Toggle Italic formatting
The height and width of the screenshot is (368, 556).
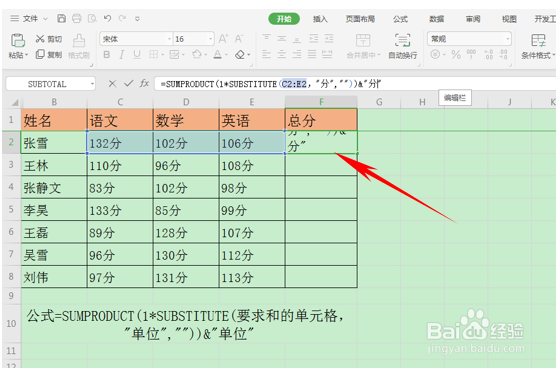point(121,55)
